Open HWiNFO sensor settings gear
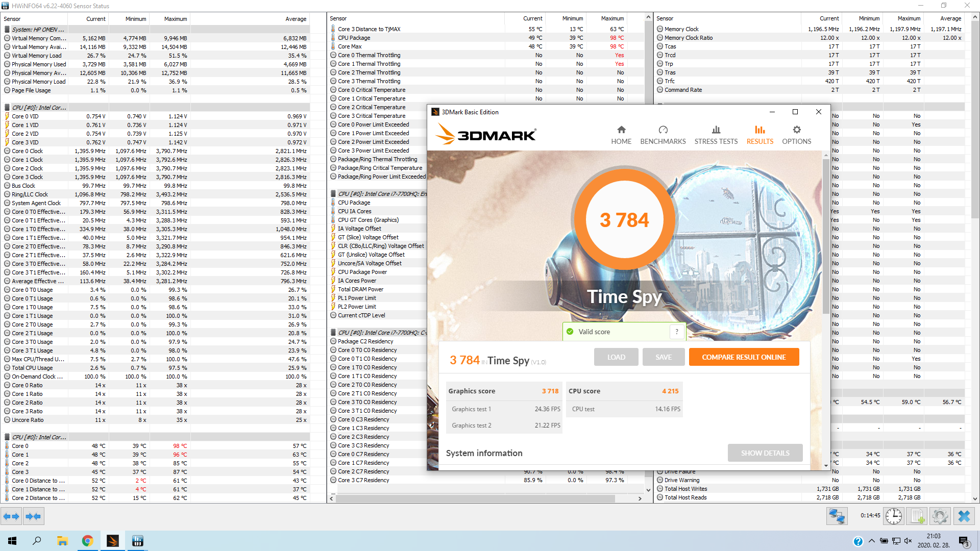Image resolution: width=980 pixels, height=551 pixels. 940,516
